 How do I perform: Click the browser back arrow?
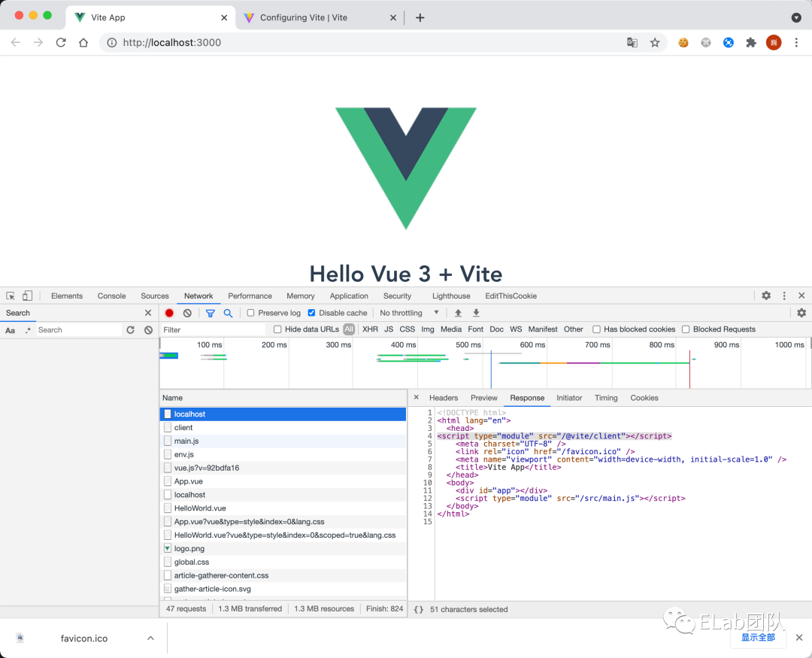click(x=16, y=42)
